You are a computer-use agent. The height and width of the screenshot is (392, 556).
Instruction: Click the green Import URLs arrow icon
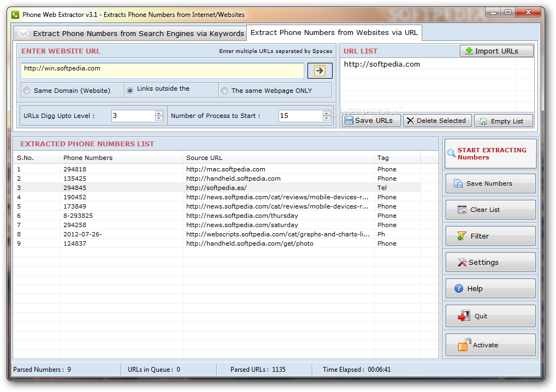click(x=469, y=51)
